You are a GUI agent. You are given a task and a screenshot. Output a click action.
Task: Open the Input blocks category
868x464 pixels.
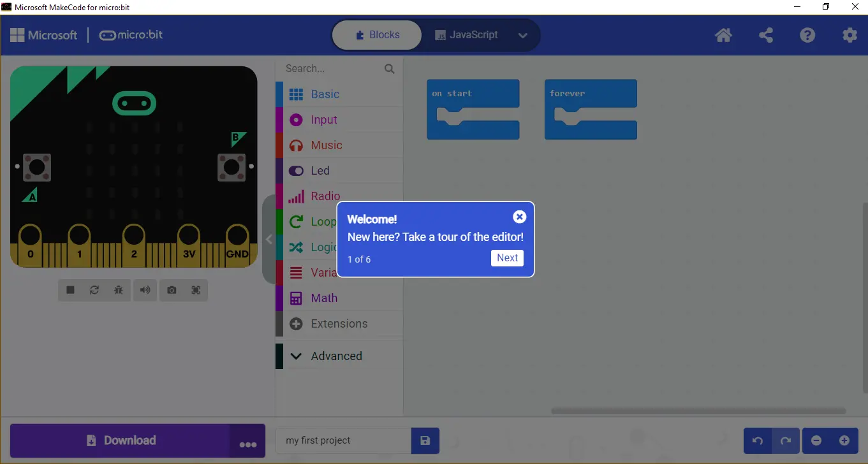pos(339,120)
